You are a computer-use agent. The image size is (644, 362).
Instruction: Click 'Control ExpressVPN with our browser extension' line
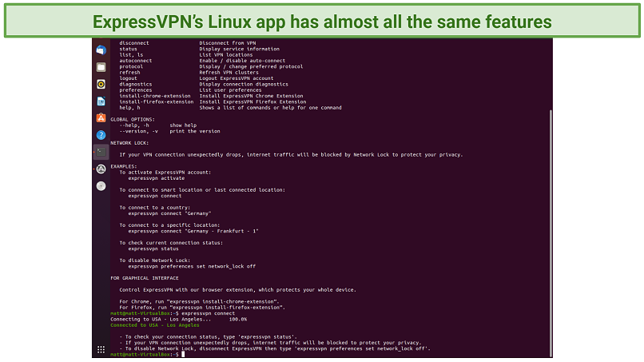238,290
